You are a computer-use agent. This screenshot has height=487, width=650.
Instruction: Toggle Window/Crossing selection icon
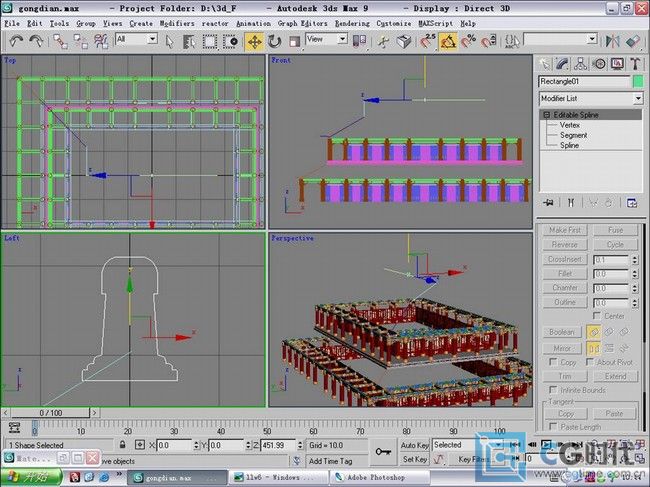tap(230, 41)
